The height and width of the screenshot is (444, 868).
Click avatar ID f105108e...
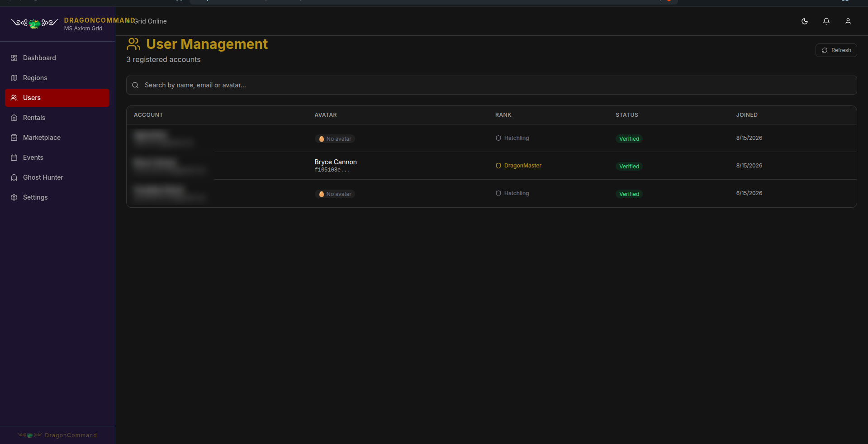332,170
